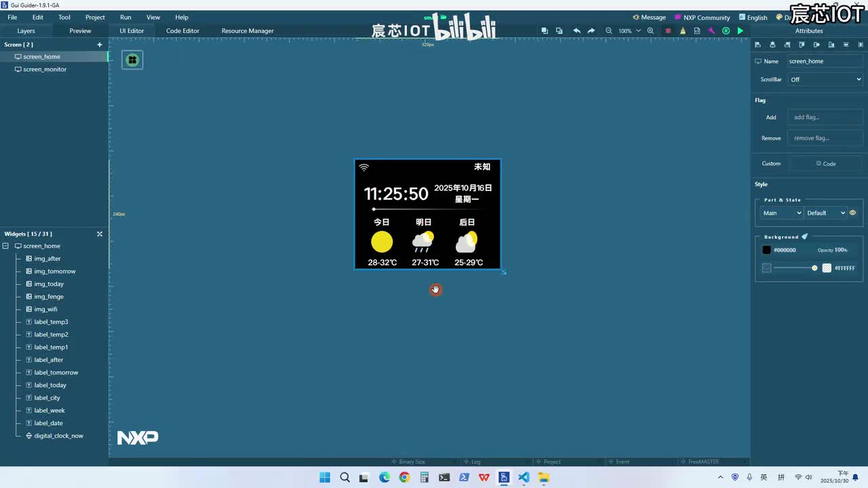Redo the last undone action
This screenshot has width=868, height=488.
(x=591, y=30)
